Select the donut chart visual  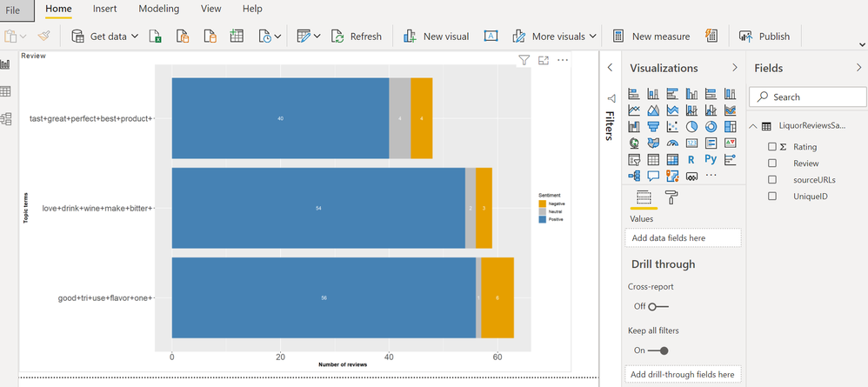tap(711, 127)
